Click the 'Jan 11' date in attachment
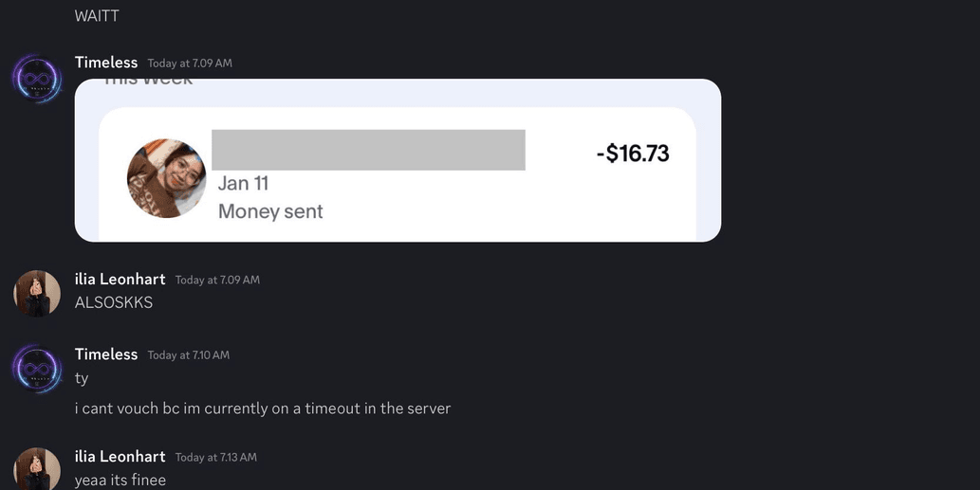 tap(243, 184)
